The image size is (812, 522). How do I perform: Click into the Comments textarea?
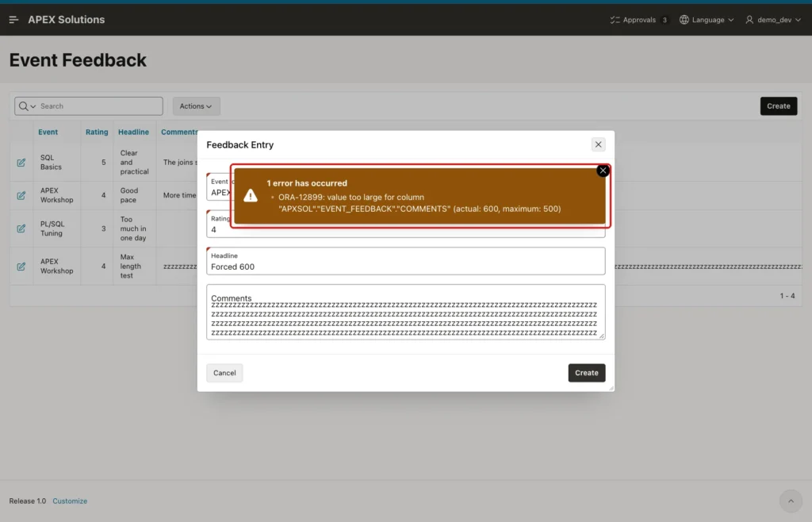(405, 312)
